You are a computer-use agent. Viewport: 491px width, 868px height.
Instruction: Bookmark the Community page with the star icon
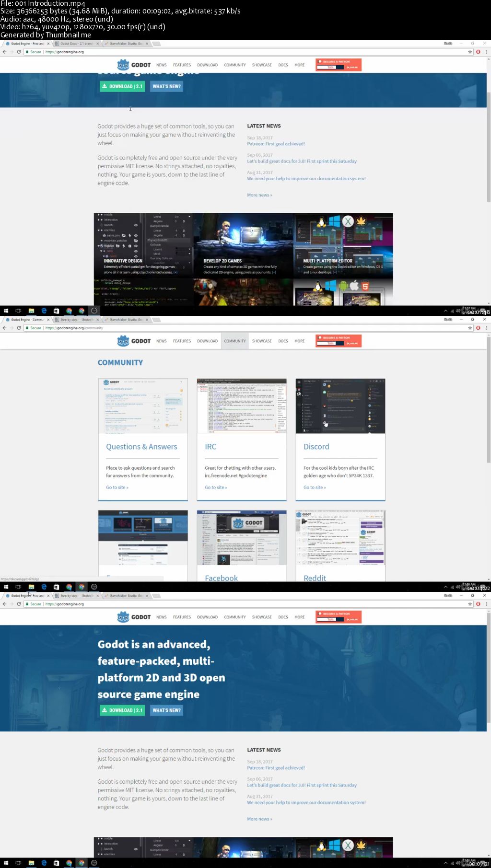(x=470, y=328)
